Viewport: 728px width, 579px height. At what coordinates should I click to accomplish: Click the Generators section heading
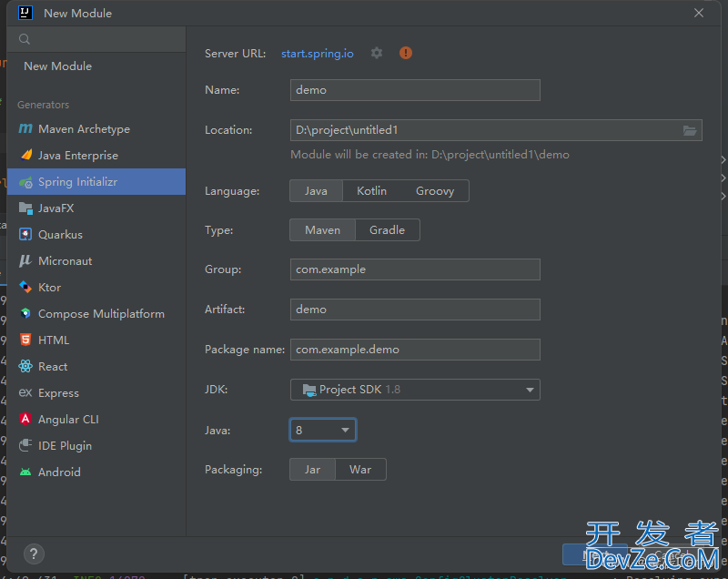click(43, 105)
